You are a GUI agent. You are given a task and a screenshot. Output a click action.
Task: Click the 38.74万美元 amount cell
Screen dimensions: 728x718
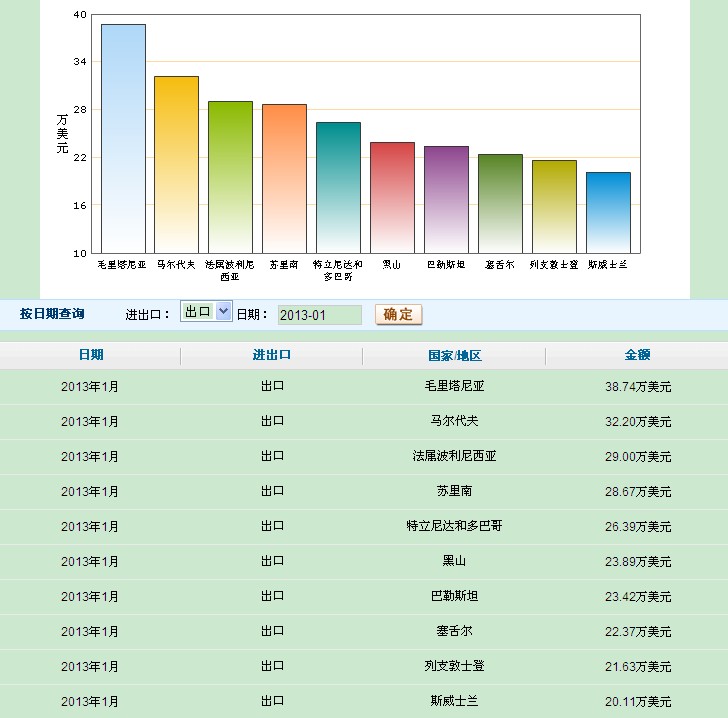point(637,386)
